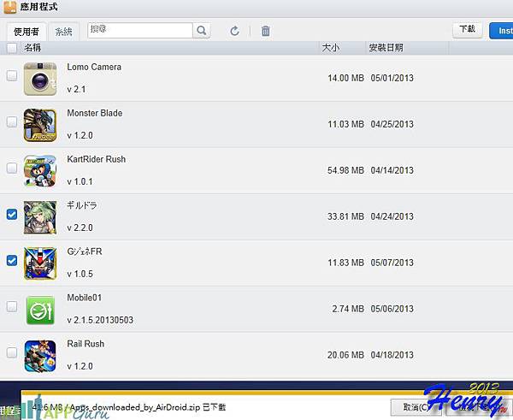Toggle the select-all checkbox in header
513x420 pixels.
tap(12, 48)
